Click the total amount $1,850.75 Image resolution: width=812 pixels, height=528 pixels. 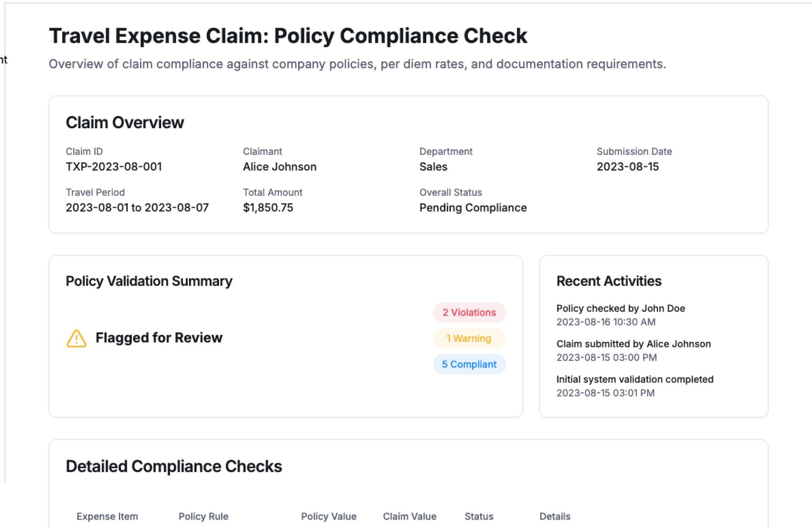(x=268, y=208)
